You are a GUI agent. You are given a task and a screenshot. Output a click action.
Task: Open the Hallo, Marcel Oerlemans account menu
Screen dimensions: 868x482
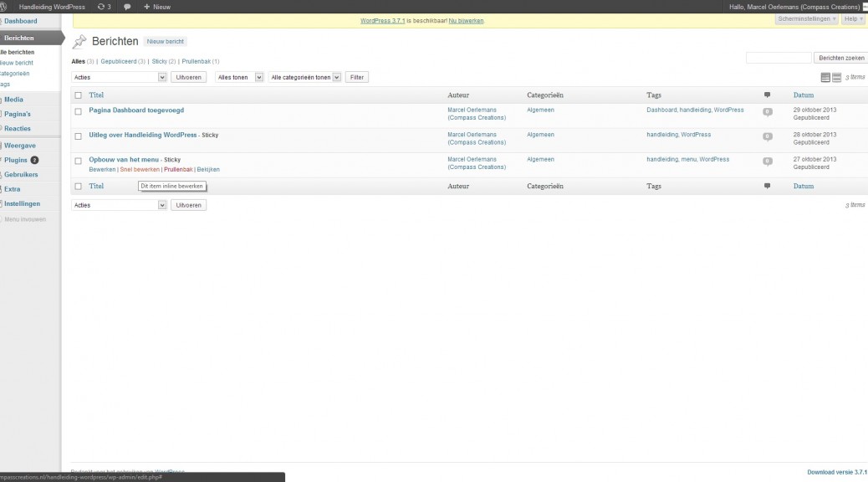tap(794, 7)
